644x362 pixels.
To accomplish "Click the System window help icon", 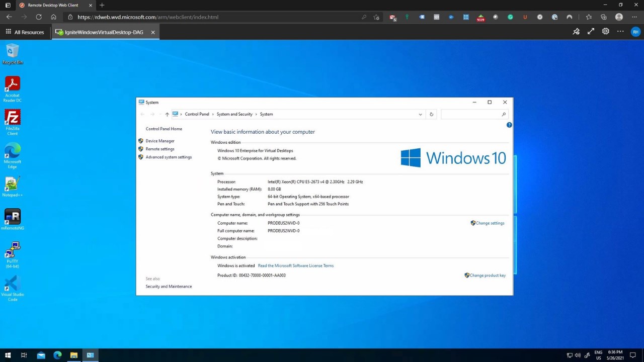I will pyautogui.click(x=509, y=125).
